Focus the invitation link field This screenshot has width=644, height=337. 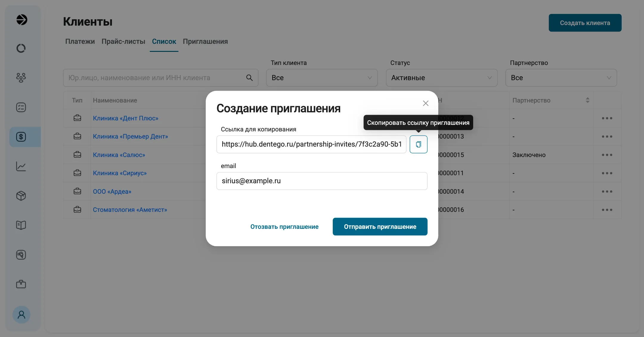[311, 145]
